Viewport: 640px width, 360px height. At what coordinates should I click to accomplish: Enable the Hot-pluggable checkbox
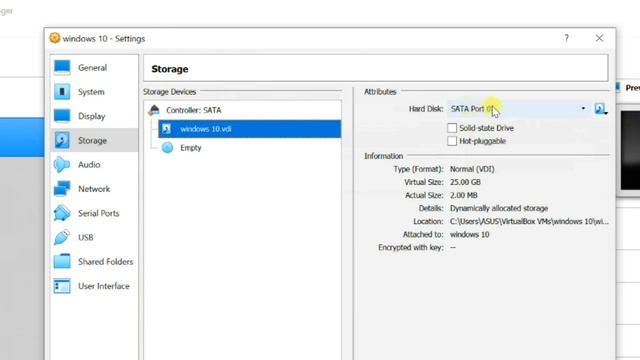[452, 141]
